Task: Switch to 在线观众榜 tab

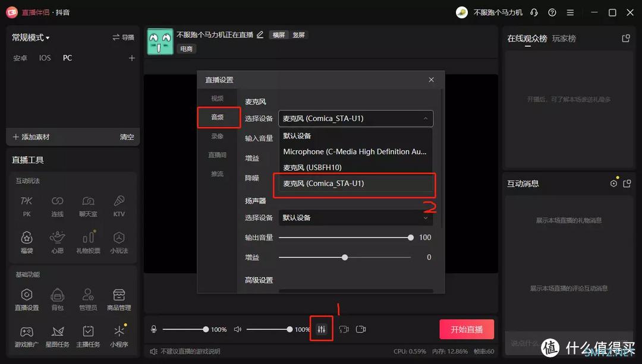Action: (527, 39)
